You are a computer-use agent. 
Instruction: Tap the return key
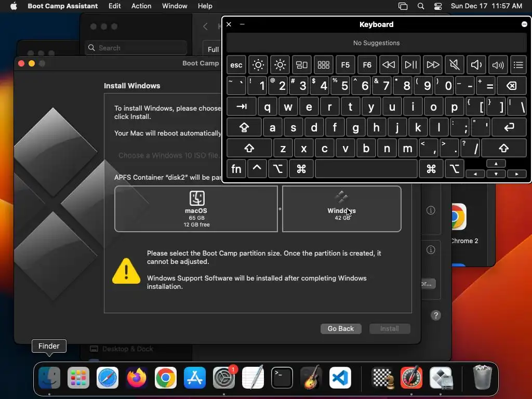(509, 127)
